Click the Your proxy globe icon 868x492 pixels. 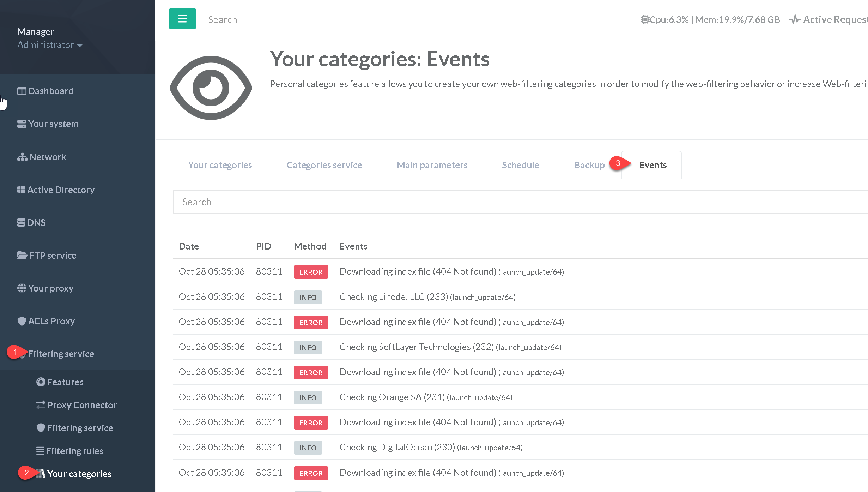tap(22, 288)
